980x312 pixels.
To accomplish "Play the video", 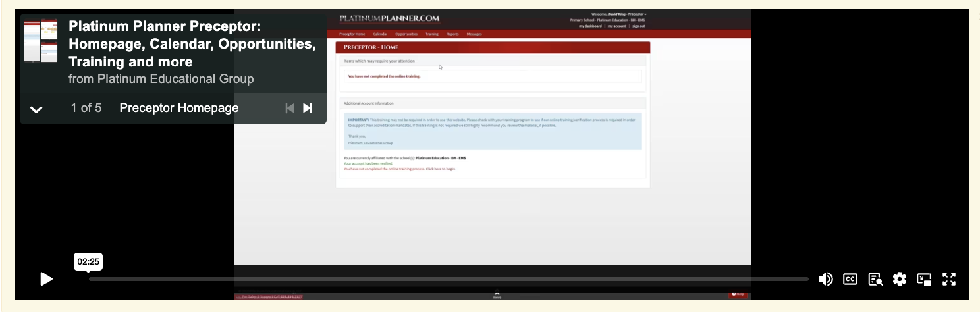I will tap(46, 279).
